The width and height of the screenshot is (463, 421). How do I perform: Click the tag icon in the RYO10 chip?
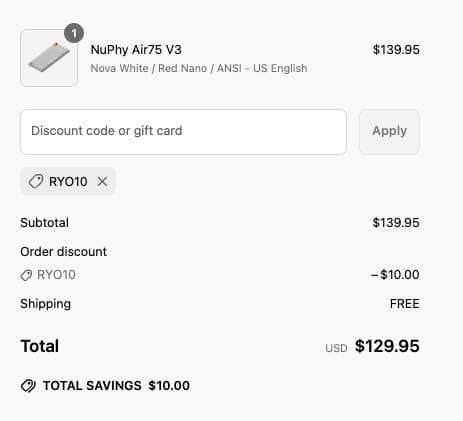[x=36, y=181]
